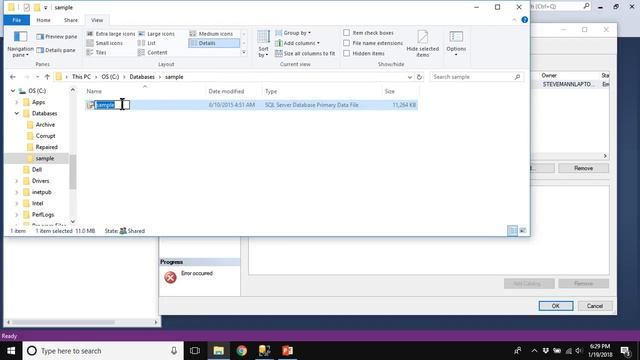Go back in Explorer navigation

click(x=13, y=77)
